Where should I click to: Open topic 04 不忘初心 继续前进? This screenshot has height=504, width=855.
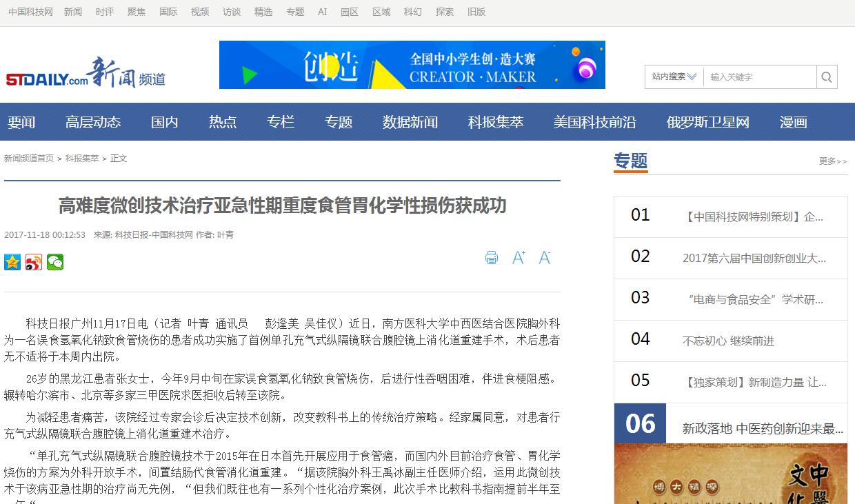pyautogui.click(x=728, y=341)
